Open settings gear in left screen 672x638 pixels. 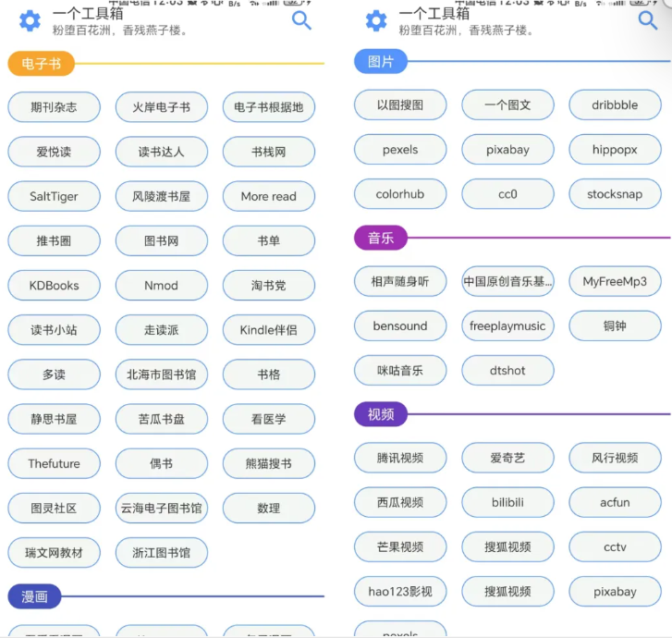pyautogui.click(x=30, y=20)
